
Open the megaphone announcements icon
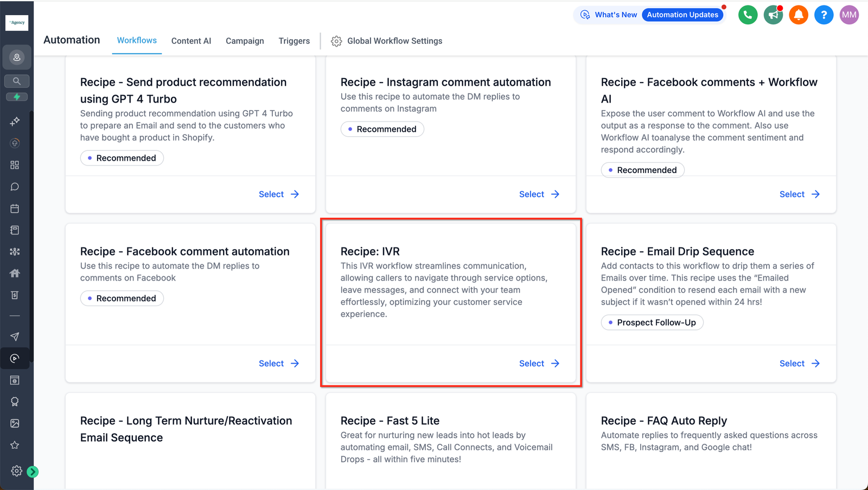773,15
